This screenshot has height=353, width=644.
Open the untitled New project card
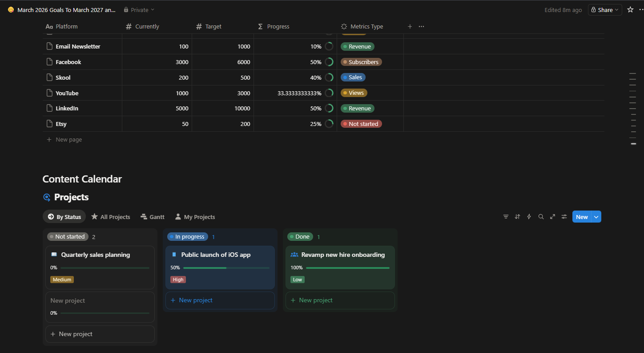coord(100,307)
